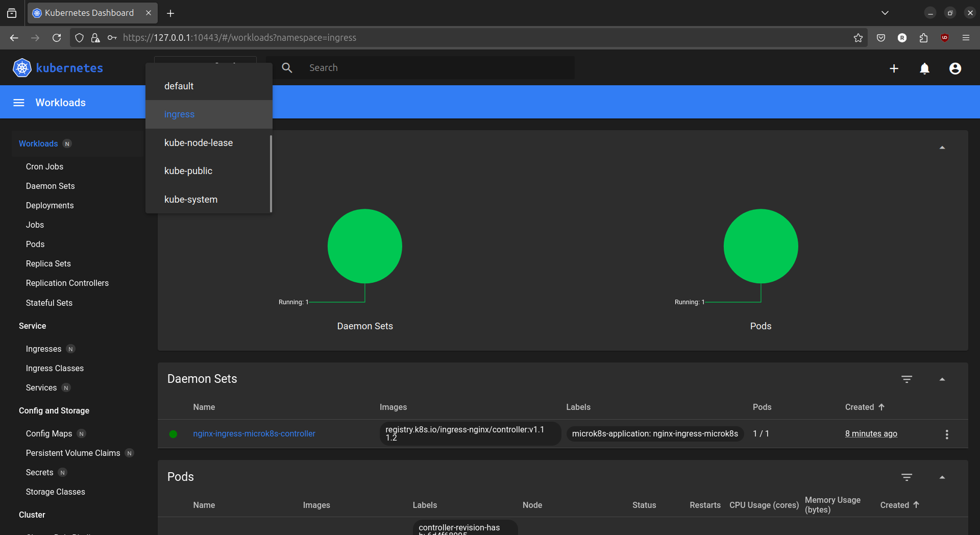Click the site security lock icon
Viewport: 980px width, 535px height.
point(95,38)
